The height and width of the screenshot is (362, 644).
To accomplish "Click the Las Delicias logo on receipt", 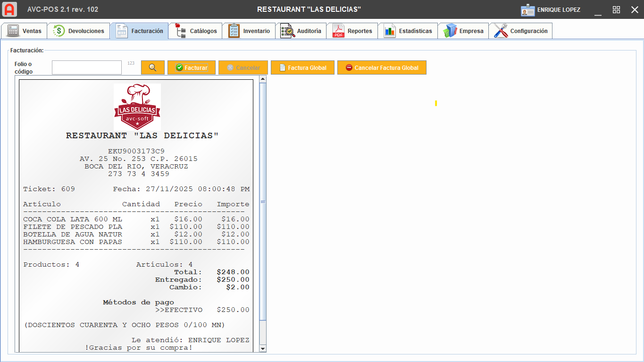I will point(137,107).
